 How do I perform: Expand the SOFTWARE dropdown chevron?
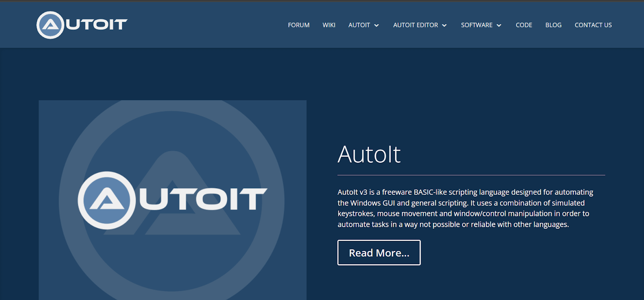499,25
